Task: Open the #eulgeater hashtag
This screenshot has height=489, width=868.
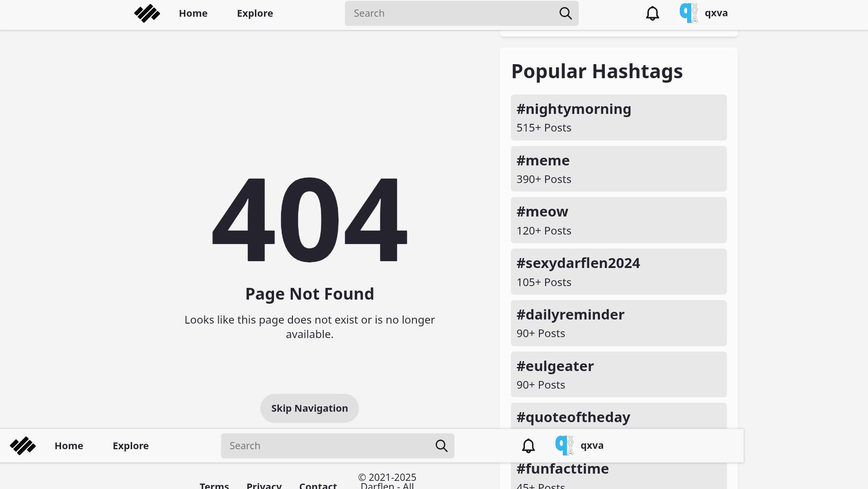Action: point(619,375)
